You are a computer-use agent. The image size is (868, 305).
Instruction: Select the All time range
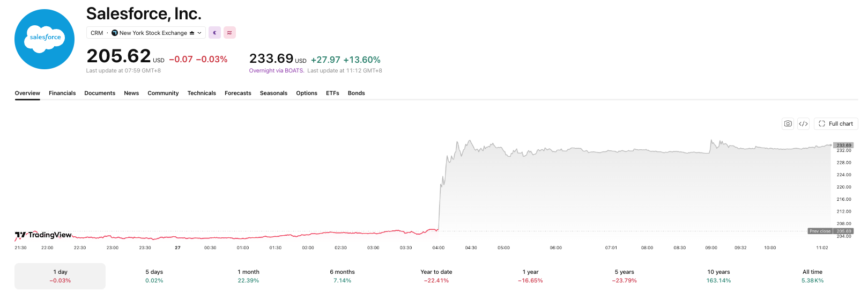pos(813,276)
